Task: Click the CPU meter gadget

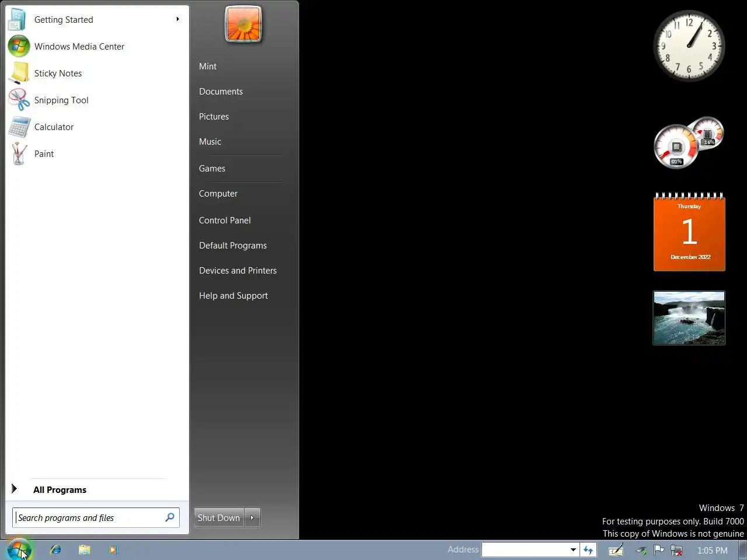Action: click(x=689, y=143)
